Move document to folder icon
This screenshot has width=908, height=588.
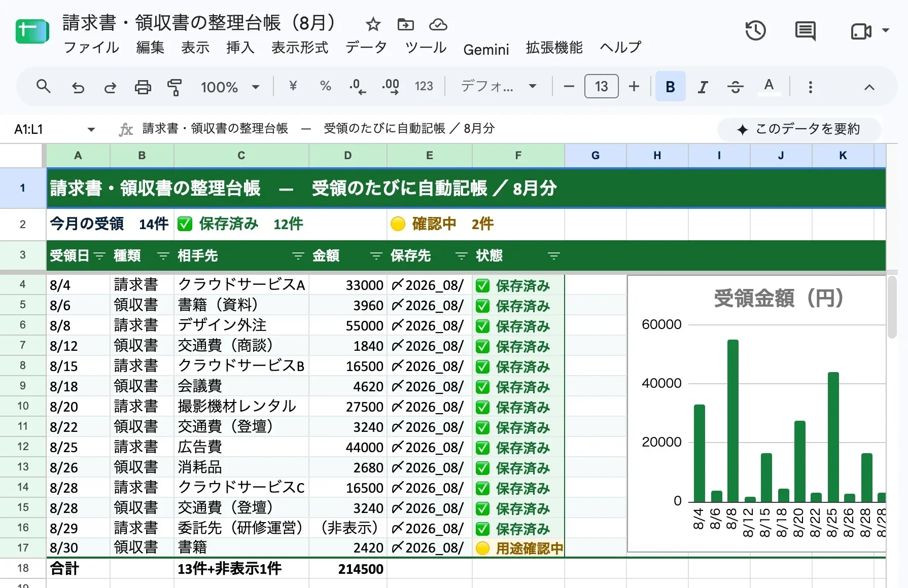(x=405, y=24)
